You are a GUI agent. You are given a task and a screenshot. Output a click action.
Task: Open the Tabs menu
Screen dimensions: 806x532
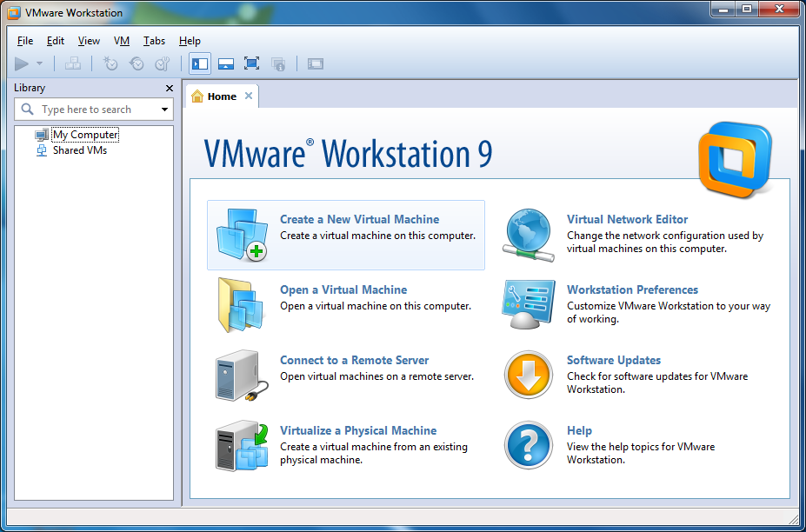154,41
